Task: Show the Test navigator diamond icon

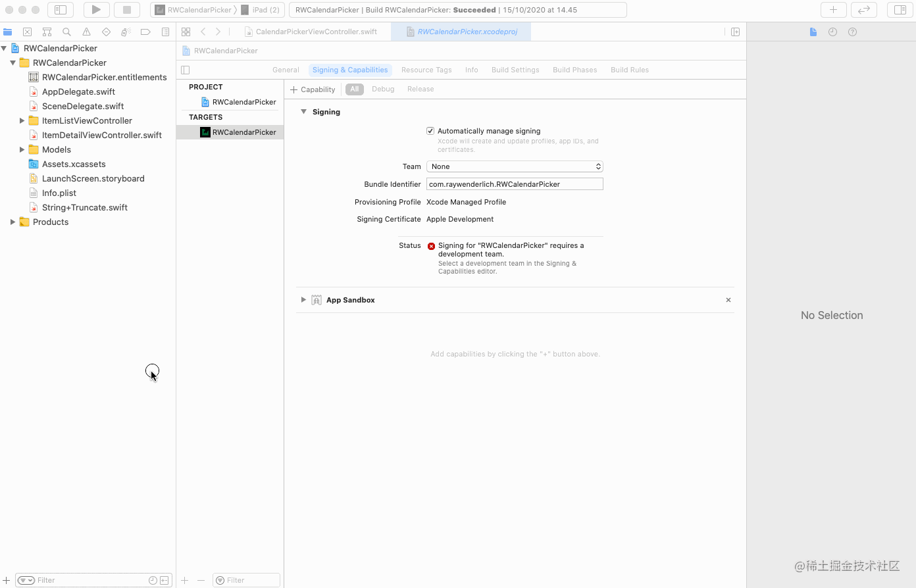Action: [106, 32]
